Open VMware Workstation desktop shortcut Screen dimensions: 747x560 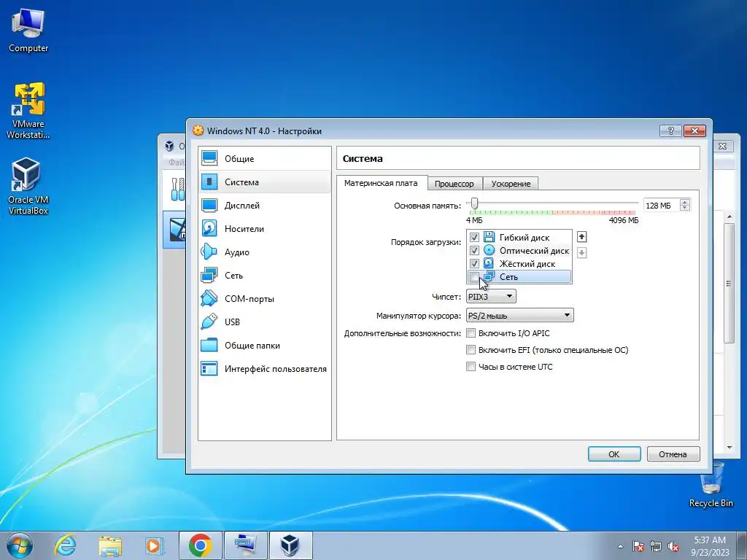[28, 111]
